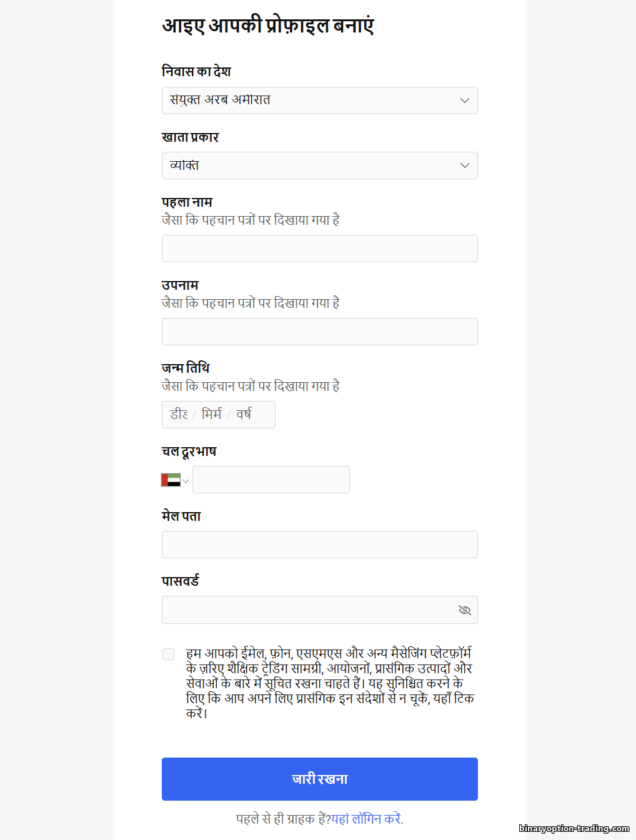Open the निवास का देश country dropdown
Screen dimensions: 636x840
[x=319, y=101]
